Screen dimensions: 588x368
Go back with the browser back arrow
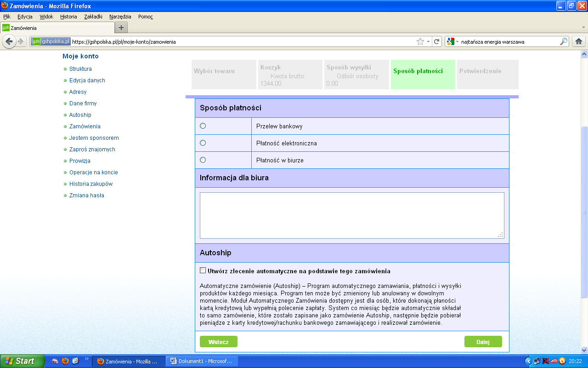tap(9, 41)
